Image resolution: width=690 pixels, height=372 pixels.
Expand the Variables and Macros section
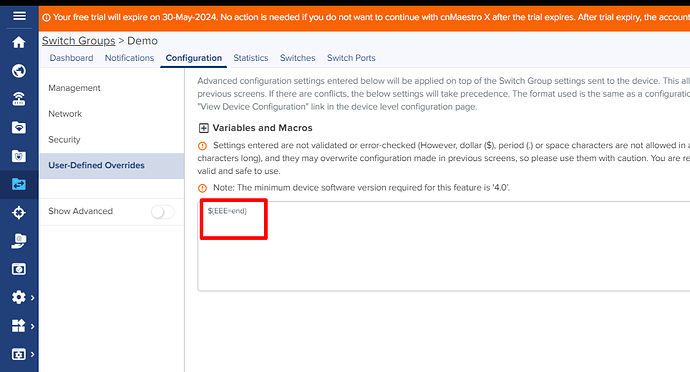point(203,128)
